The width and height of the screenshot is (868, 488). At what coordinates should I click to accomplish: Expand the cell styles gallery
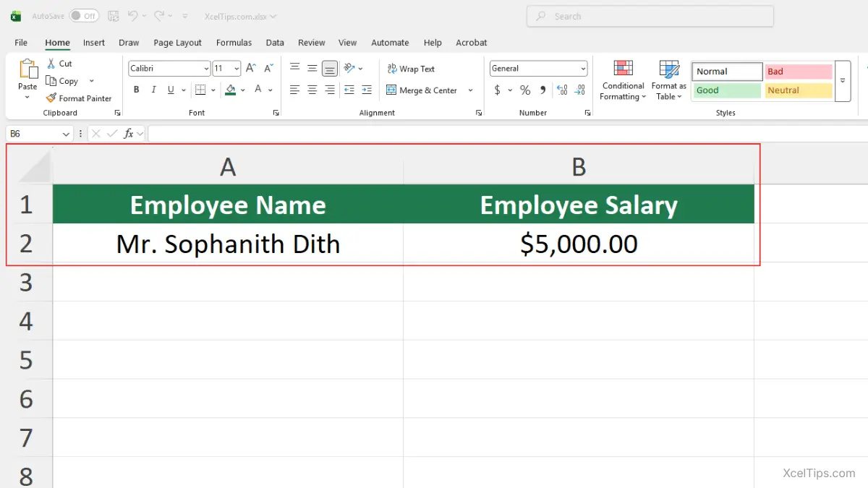(843, 81)
